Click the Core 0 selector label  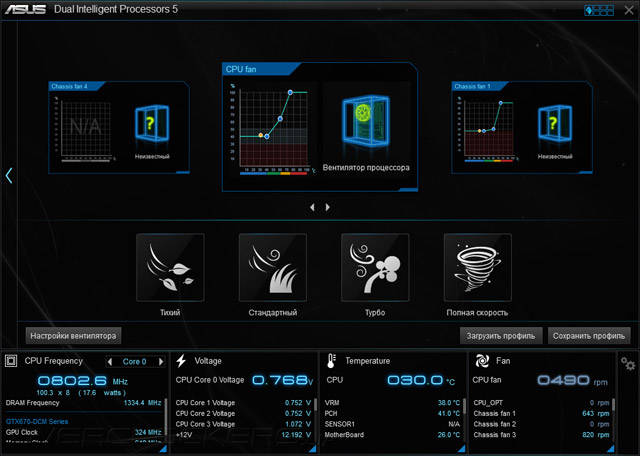pos(135,362)
